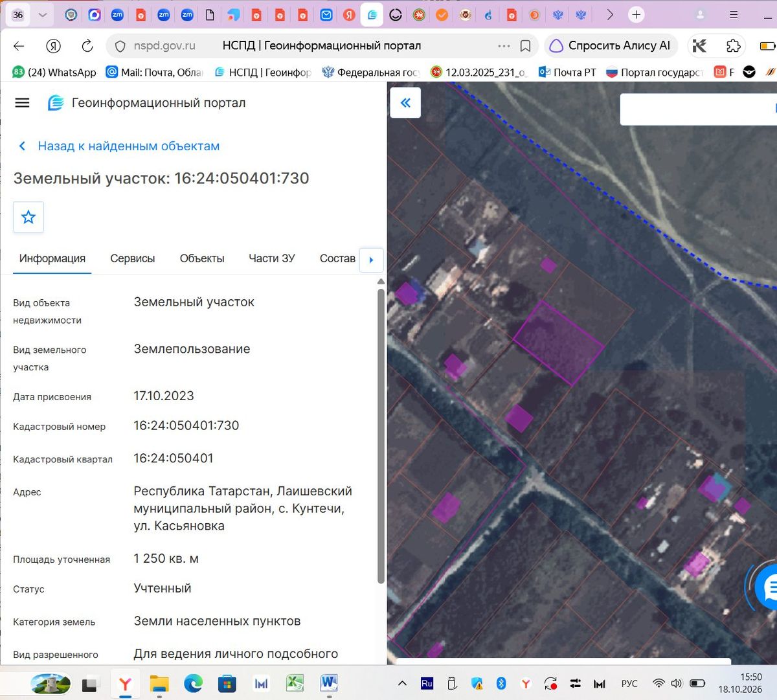Click cadastral quarter 16:24:050401 value
The width and height of the screenshot is (777, 700).
(x=174, y=458)
